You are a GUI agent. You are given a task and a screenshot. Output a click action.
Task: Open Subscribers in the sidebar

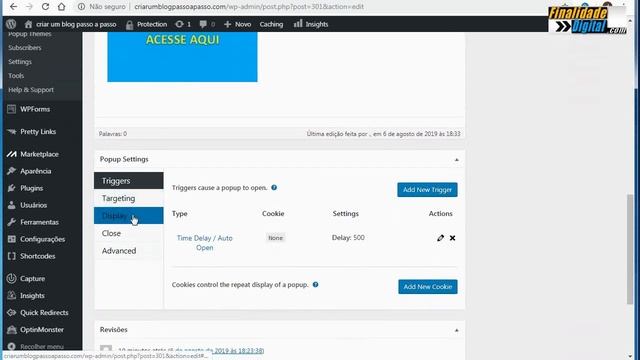click(x=25, y=48)
